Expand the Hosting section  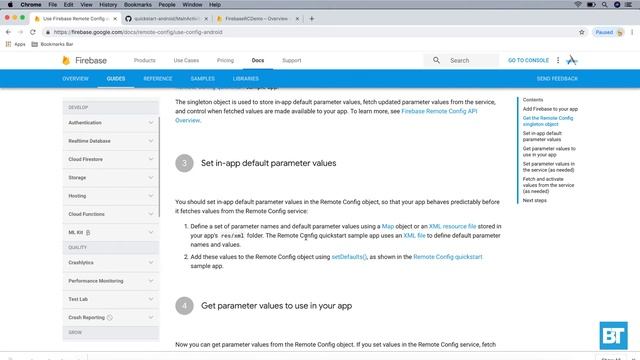(111, 196)
